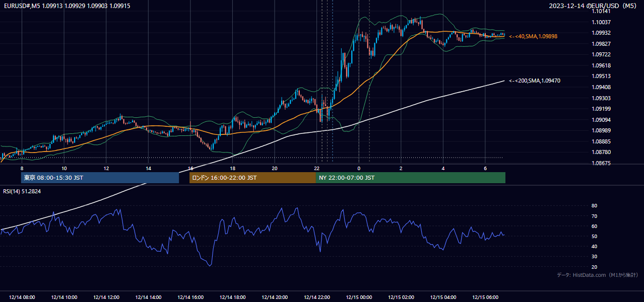Click hour label 22 under price chart
Screen dimensions: 644x302
(316, 168)
